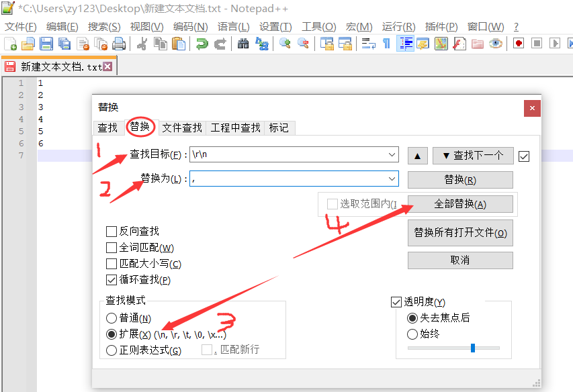This screenshot has height=392, width=573.
Task: Click the Cut scissors icon
Action: click(x=142, y=44)
